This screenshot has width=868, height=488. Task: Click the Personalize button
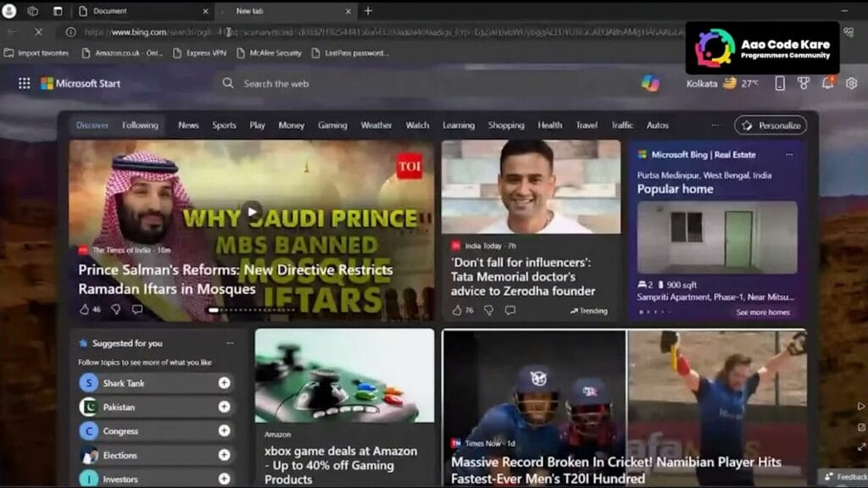pos(771,125)
